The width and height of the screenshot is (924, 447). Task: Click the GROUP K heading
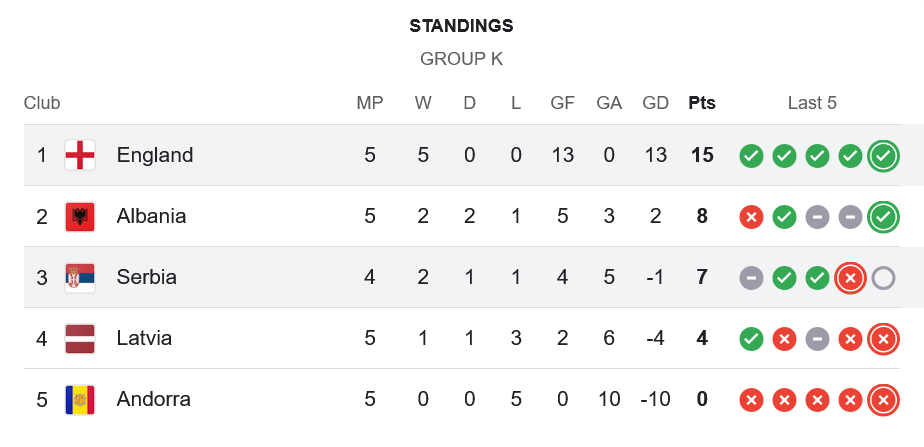(461, 59)
